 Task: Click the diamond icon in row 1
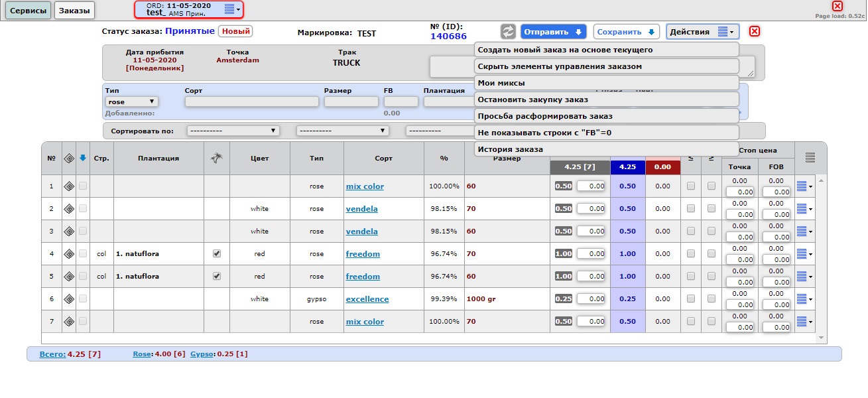(x=68, y=186)
